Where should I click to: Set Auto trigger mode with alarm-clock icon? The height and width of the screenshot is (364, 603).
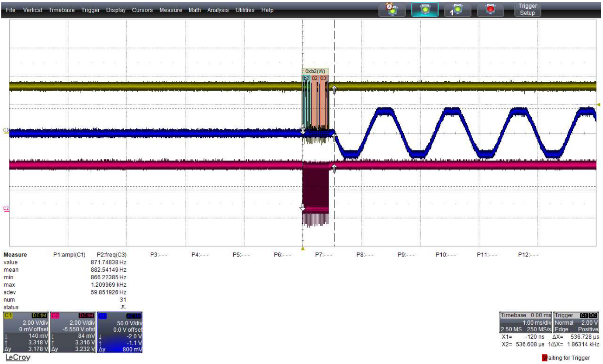point(392,10)
